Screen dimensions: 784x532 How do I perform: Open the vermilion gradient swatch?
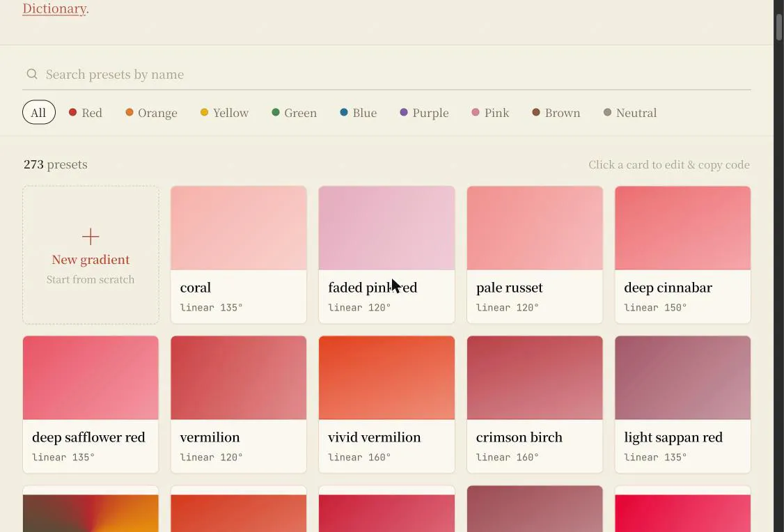pyautogui.click(x=239, y=377)
